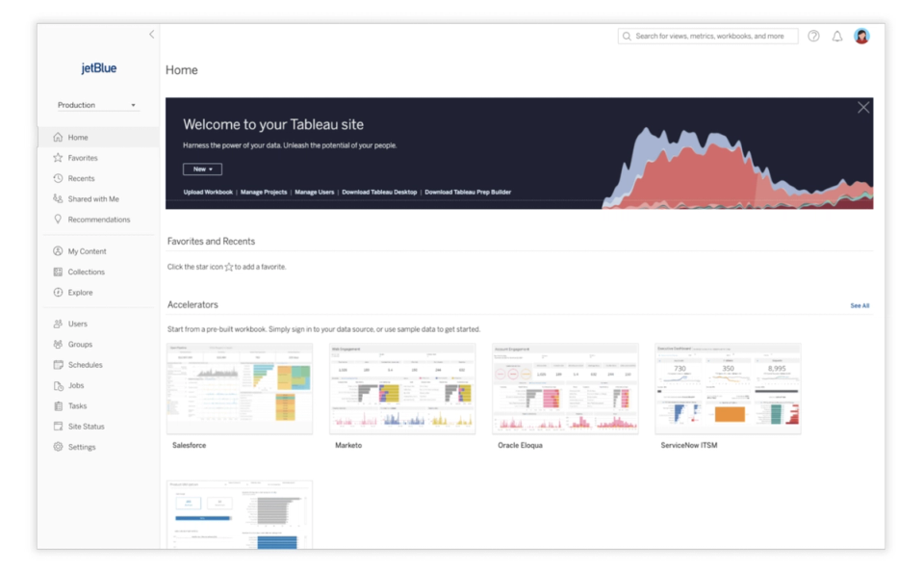This screenshot has height=572, width=924.
Task: Click the Tasks clipboard icon
Action: coord(58,405)
